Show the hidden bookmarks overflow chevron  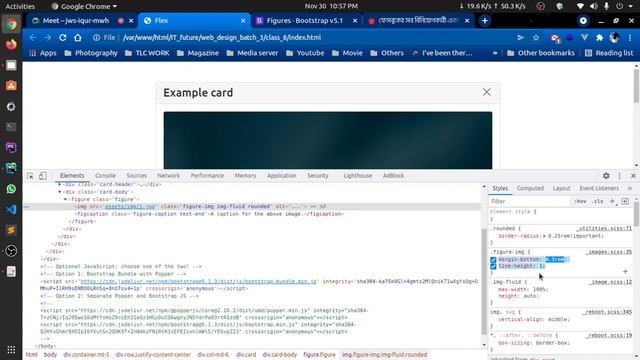[495, 53]
